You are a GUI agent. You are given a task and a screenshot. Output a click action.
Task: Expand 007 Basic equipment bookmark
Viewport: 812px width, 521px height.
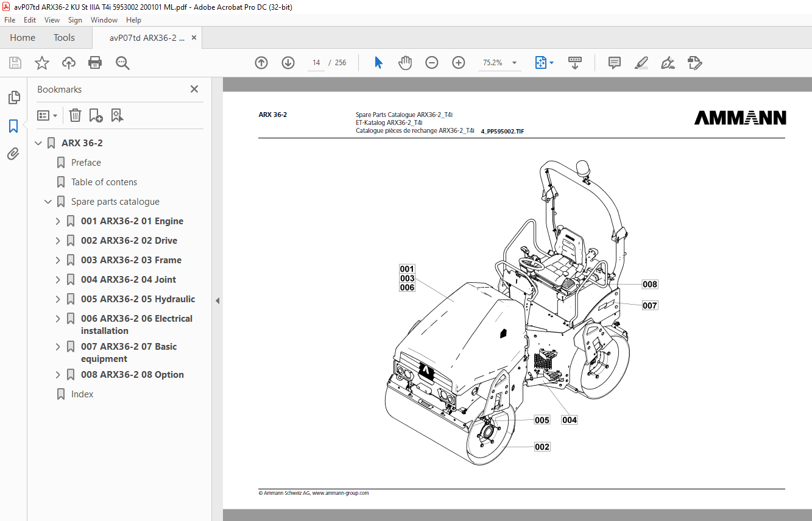58,347
